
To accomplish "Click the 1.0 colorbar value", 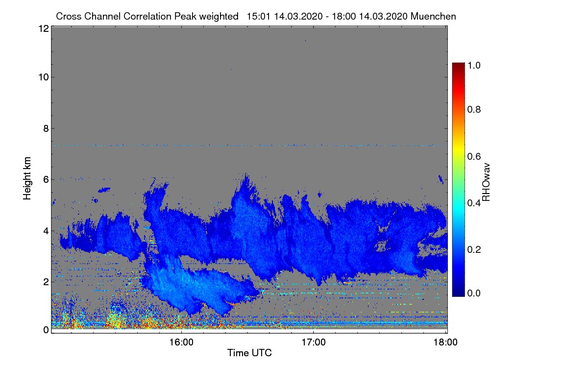I will pos(474,65).
